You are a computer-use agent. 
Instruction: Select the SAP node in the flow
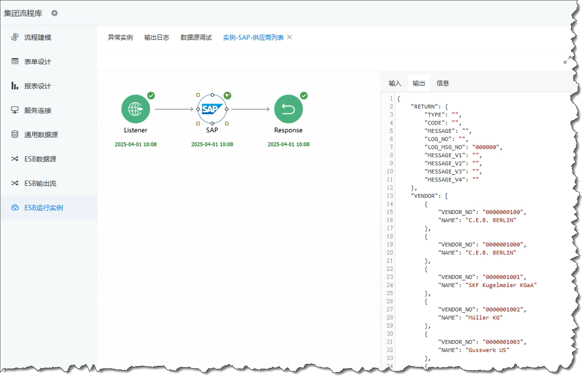pyautogui.click(x=212, y=109)
